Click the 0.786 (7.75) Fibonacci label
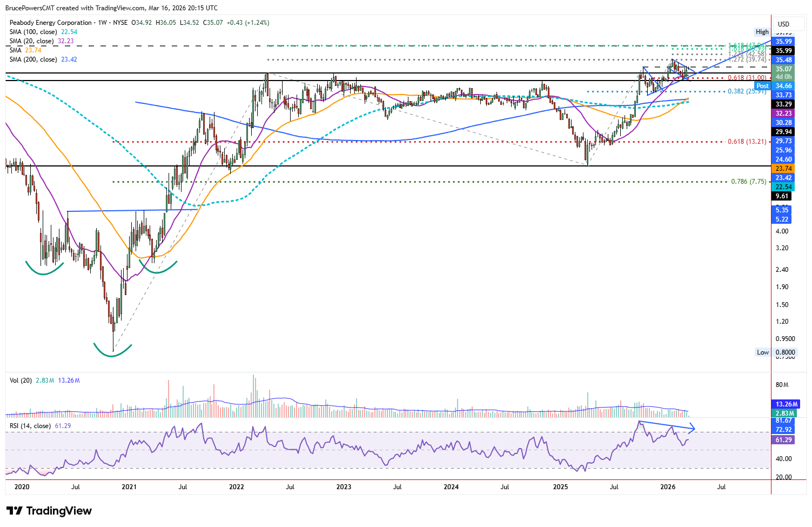The width and height of the screenshot is (812, 527). click(x=748, y=182)
